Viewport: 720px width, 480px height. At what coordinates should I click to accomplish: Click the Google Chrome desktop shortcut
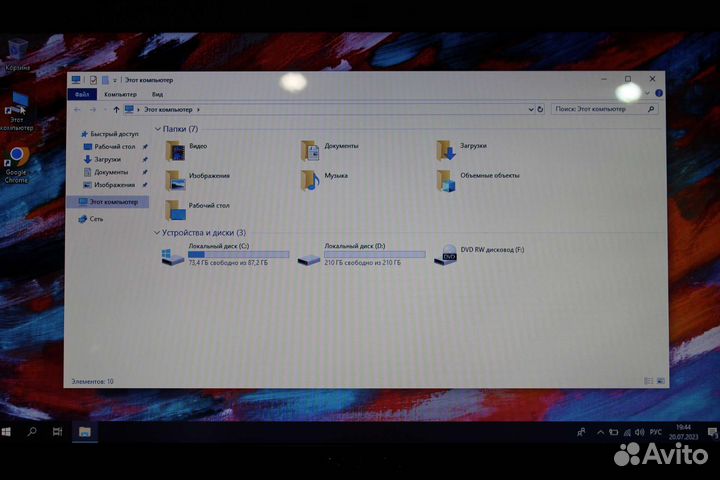click(x=17, y=165)
